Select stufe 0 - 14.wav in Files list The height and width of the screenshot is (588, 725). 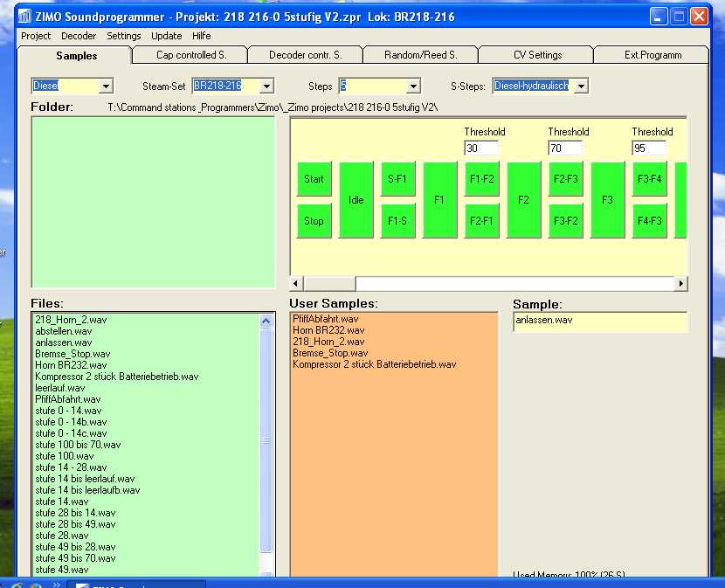click(68, 411)
